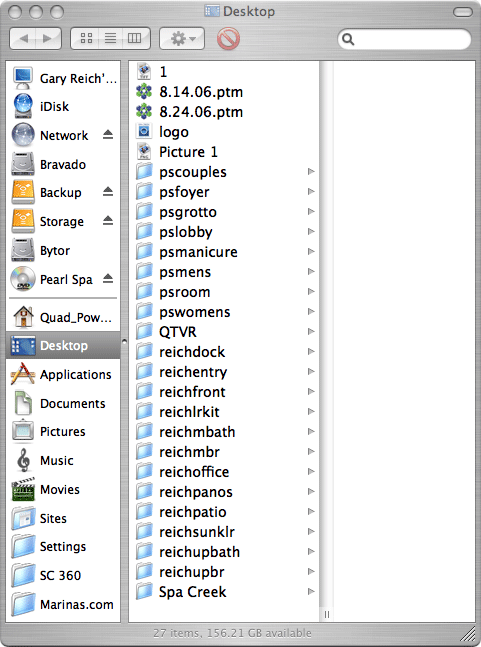Select the 8.14.06.ptm file
Viewport: 481px width, 647px height.
pos(224,92)
